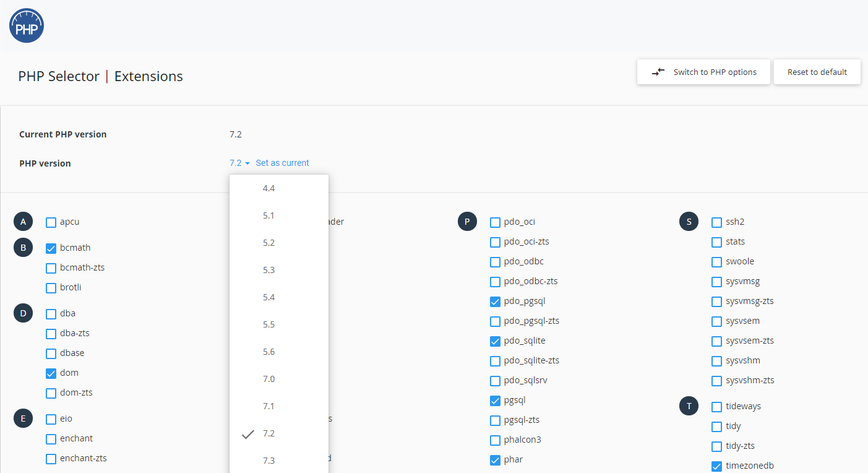Viewport: 868px width, 473px height.
Task: Enable the apcu extension checkbox
Action: point(51,222)
